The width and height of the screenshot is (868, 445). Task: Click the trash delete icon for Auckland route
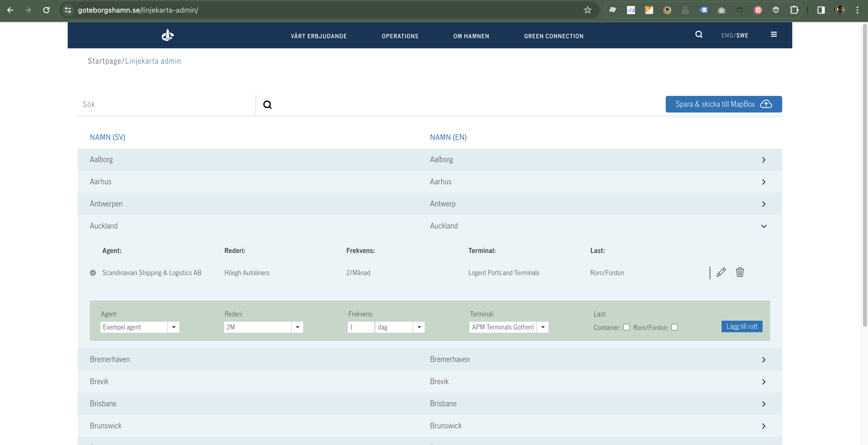[740, 272]
